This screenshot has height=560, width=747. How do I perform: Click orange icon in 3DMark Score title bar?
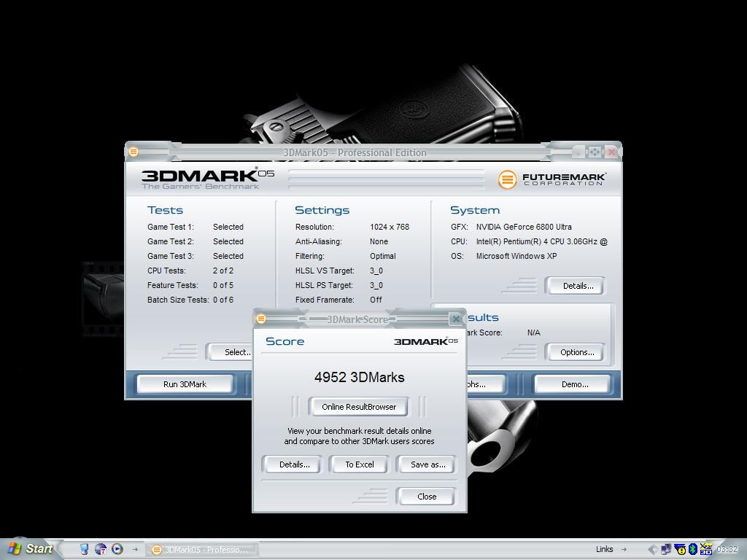coord(261,319)
